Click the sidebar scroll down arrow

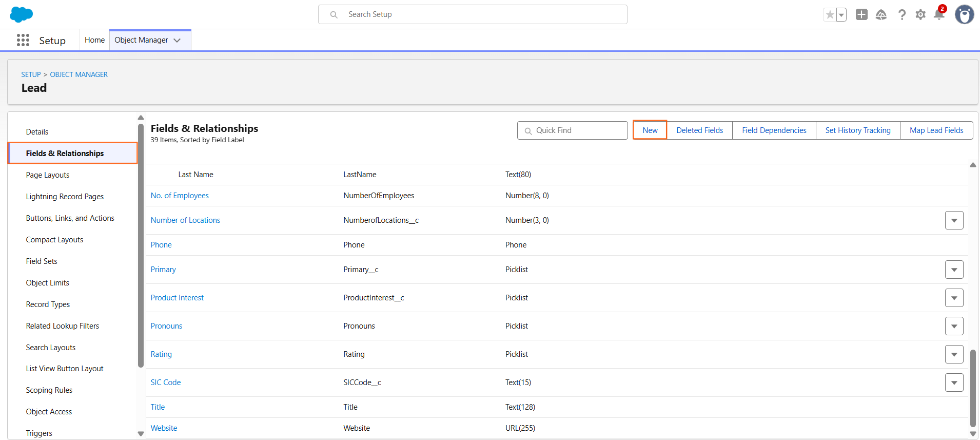click(141, 434)
